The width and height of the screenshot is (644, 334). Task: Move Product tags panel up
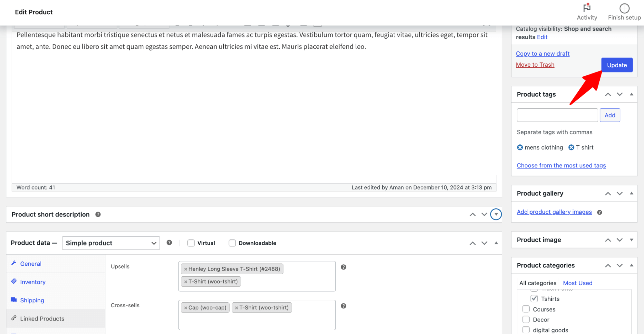[608, 94]
